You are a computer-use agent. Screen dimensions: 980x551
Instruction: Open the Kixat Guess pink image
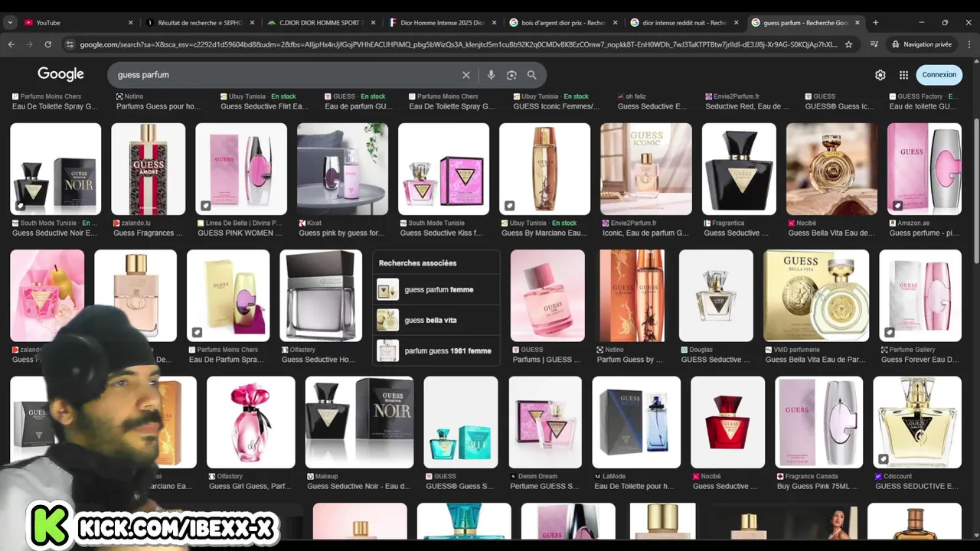click(x=342, y=169)
